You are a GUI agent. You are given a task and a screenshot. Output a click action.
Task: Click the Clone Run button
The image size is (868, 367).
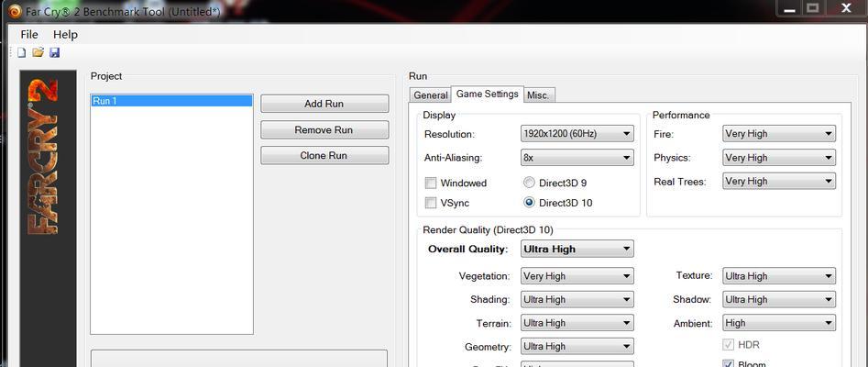[x=324, y=155]
